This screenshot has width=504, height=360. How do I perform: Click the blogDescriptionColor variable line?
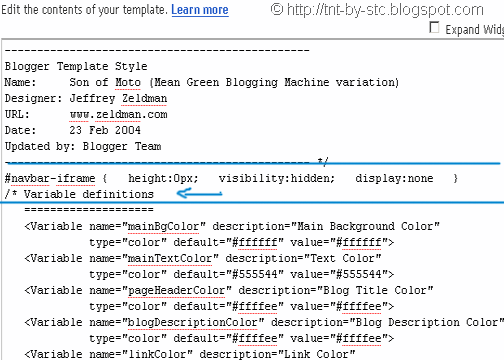coord(264,322)
